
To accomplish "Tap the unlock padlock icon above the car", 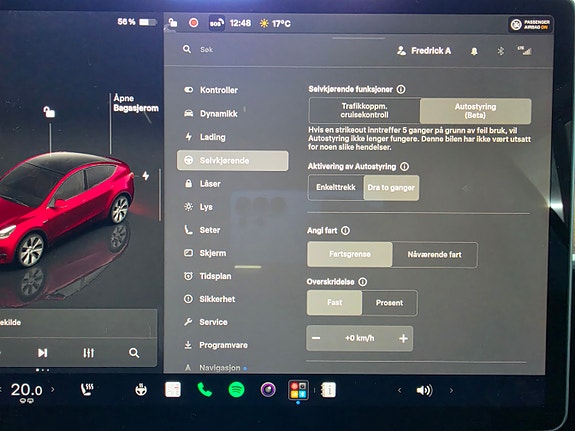I will (49, 112).
